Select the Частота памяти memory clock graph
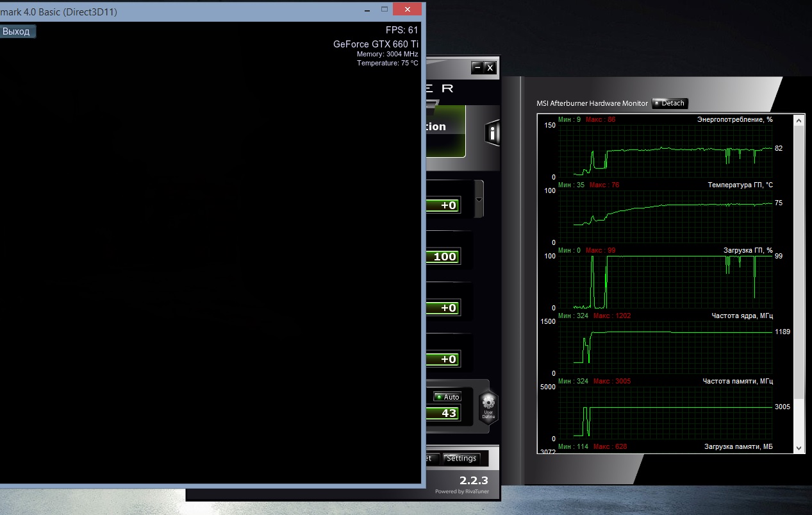The image size is (812, 515). pyautogui.click(x=665, y=412)
